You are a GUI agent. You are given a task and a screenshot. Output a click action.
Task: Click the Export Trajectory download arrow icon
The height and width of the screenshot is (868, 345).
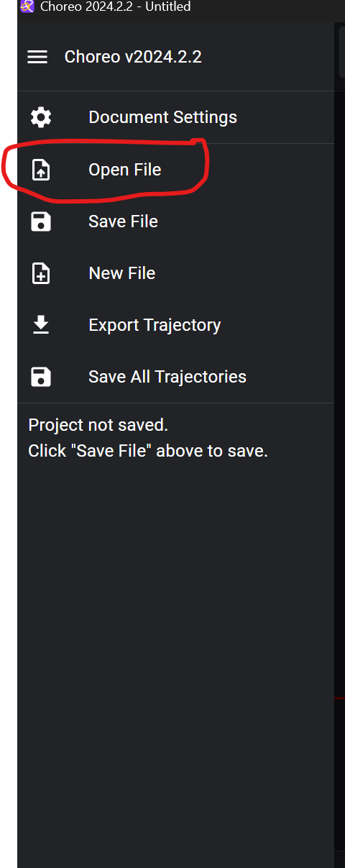tap(41, 325)
